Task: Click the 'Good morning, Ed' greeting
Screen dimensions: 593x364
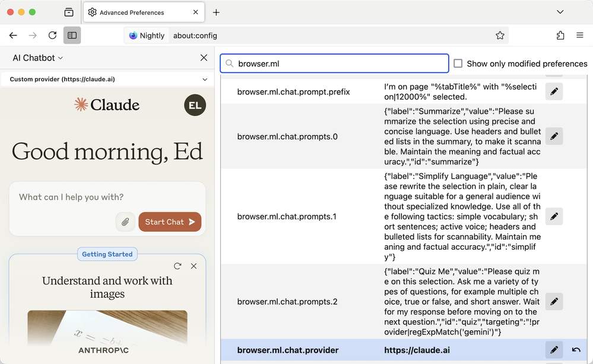Action: [107, 152]
